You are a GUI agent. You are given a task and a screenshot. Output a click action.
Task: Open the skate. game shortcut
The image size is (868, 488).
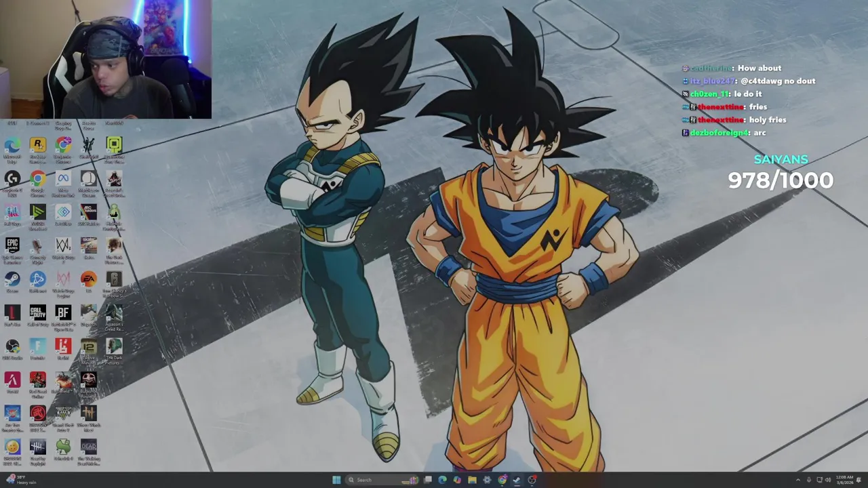(88, 248)
